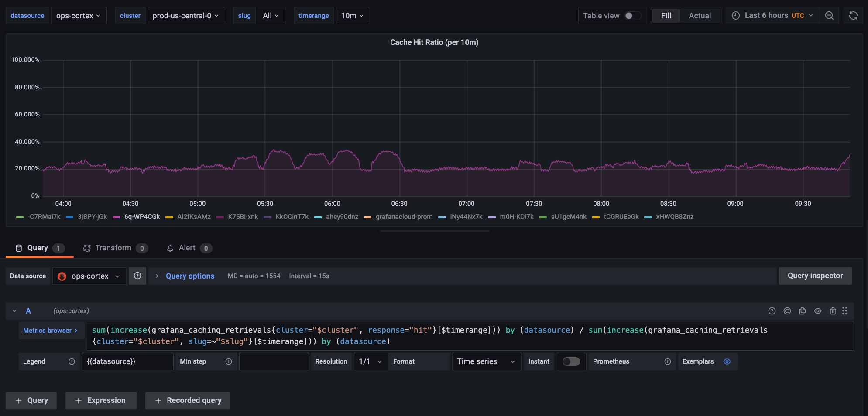Image resolution: width=868 pixels, height=416 pixels.
Task: Enable the Table view switch
Action: point(632,16)
